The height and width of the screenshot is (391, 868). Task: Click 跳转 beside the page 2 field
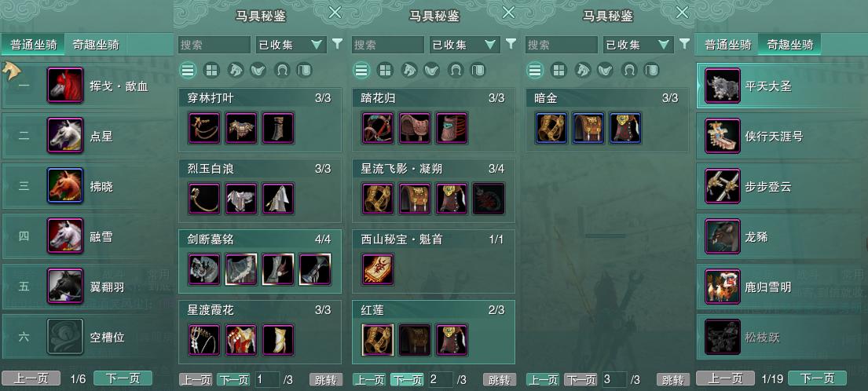(500, 379)
